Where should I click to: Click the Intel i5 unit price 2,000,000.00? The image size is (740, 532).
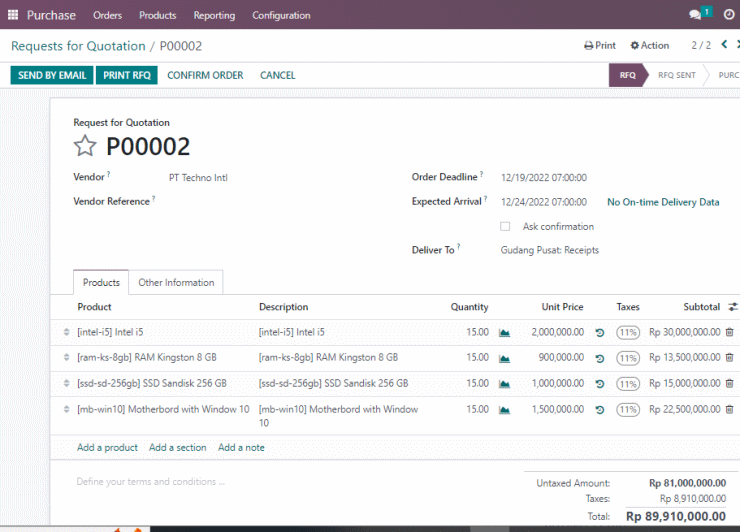pos(557,332)
